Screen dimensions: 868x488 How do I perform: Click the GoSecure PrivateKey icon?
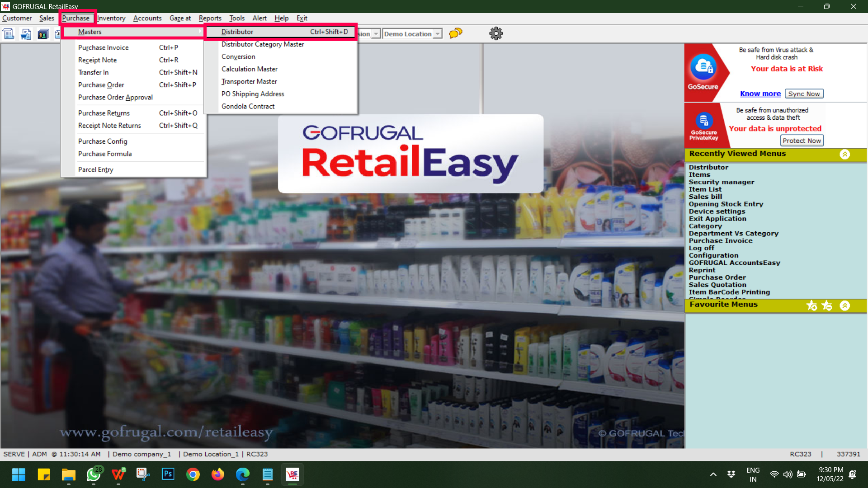pyautogui.click(x=704, y=121)
